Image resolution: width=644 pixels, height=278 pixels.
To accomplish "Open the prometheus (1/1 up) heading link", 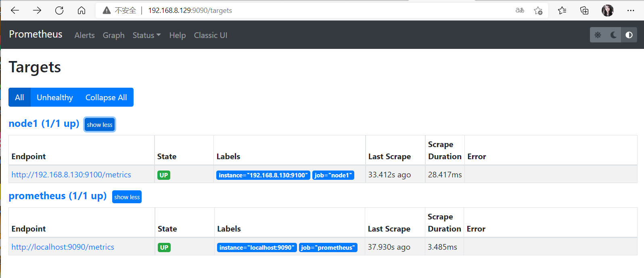I will (58, 196).
